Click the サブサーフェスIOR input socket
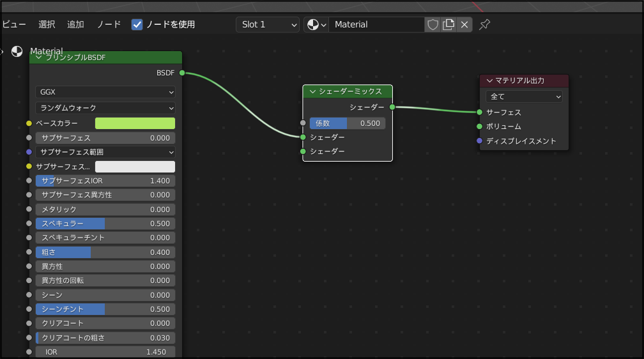This screenshot has height=359, width=644. click(29, 180)
